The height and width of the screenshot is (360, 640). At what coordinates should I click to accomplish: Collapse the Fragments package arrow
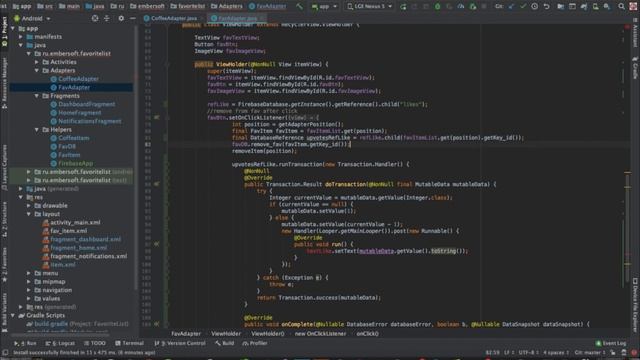coord(37,96)
